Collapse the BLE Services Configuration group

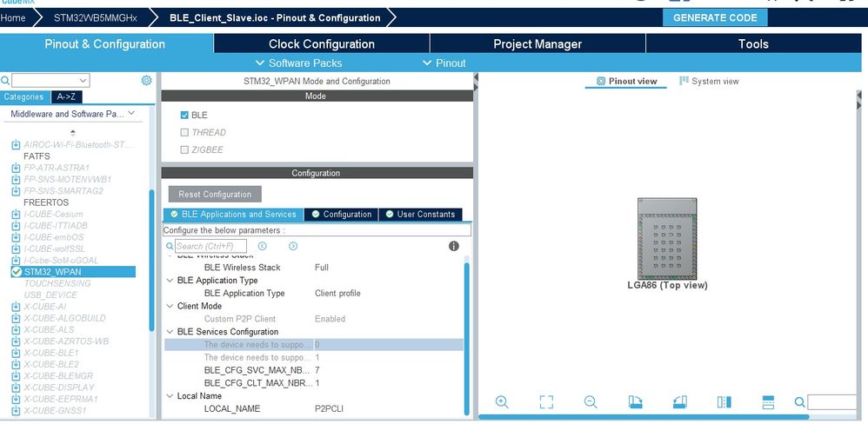pyautogui.click(x=170, y=332)
